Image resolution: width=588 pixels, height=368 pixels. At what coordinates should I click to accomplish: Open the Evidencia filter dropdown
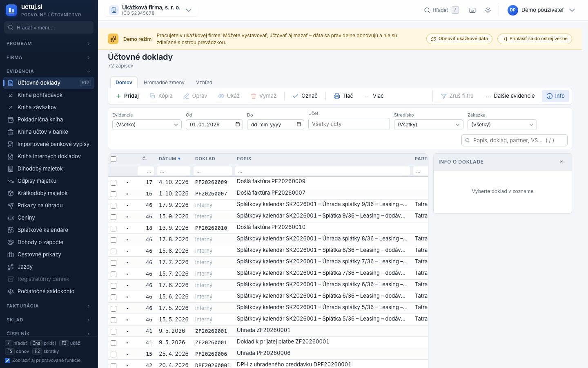147,125
